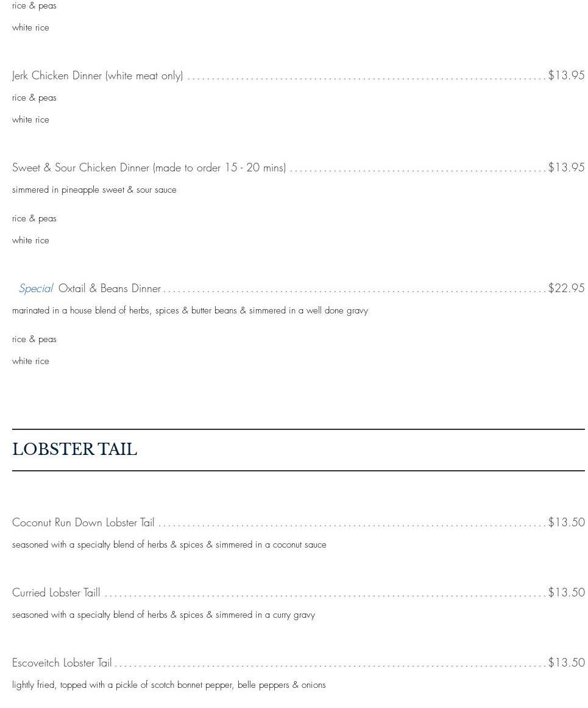This screenshot has width=588, height=708.
Task: Pick rice & peas under Sweet & Sour Chicken
Action: point(34,218)
